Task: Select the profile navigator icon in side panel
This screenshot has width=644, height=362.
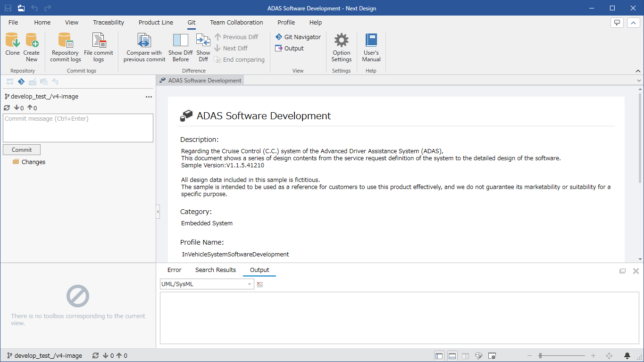Action: click(44, 82)
